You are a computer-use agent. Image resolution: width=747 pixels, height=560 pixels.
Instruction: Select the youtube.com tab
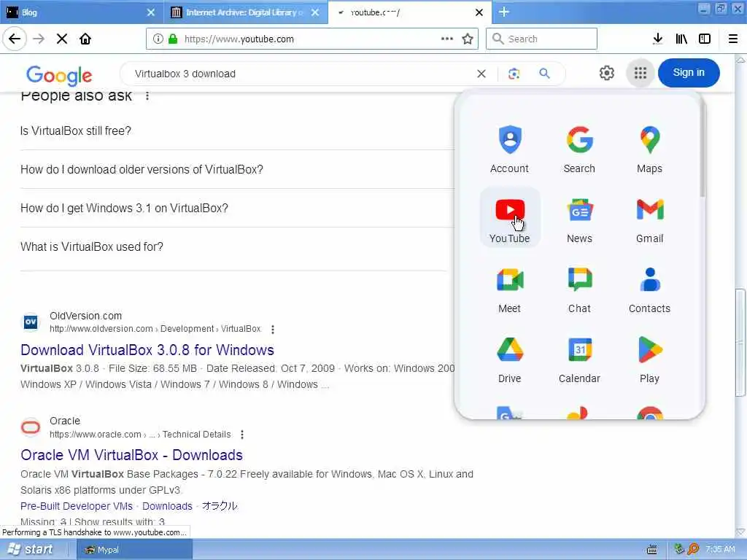(x=410, y=12)
